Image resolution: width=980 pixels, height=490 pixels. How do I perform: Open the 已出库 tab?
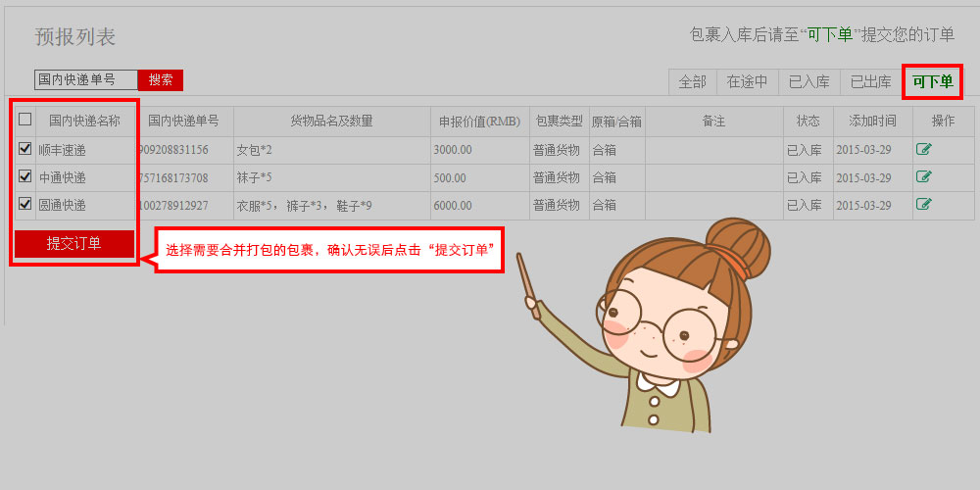click(x=870, y=81)
